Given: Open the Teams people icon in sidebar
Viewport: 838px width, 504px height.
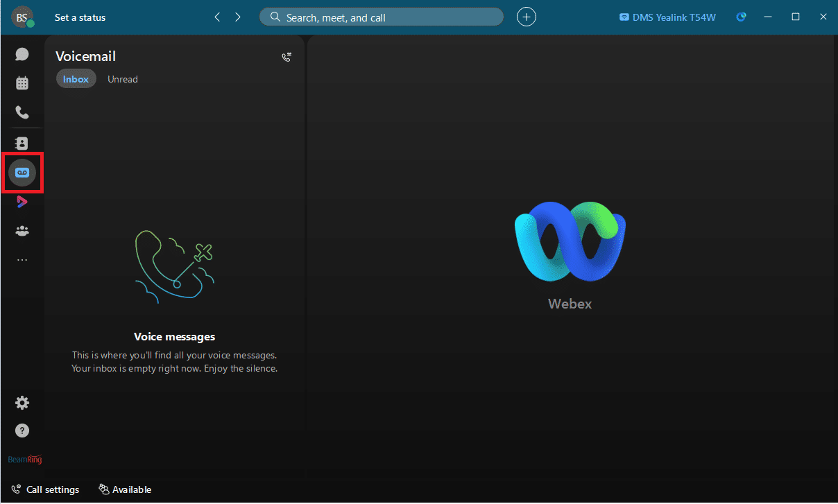Looking at the screenshot, I should (22, 231).
